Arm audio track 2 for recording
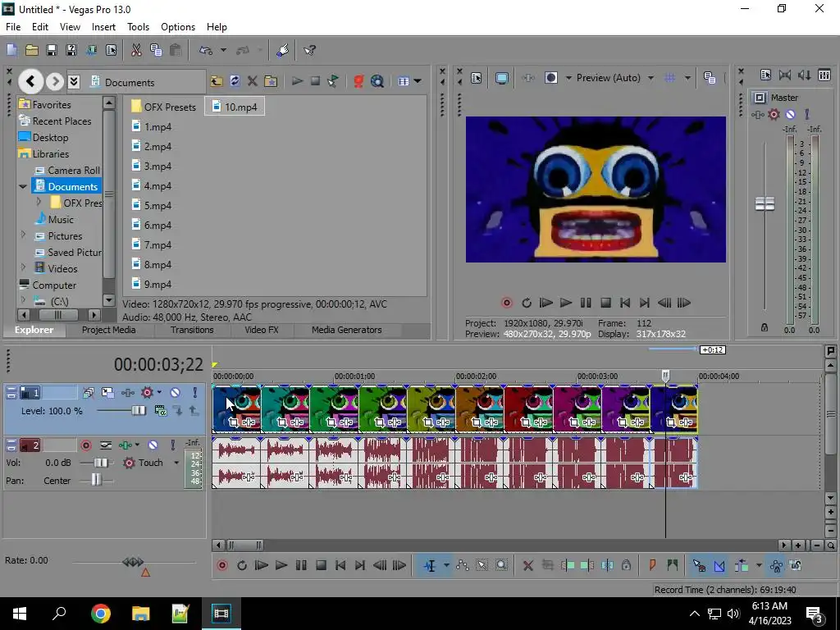 tap(85, 445)
